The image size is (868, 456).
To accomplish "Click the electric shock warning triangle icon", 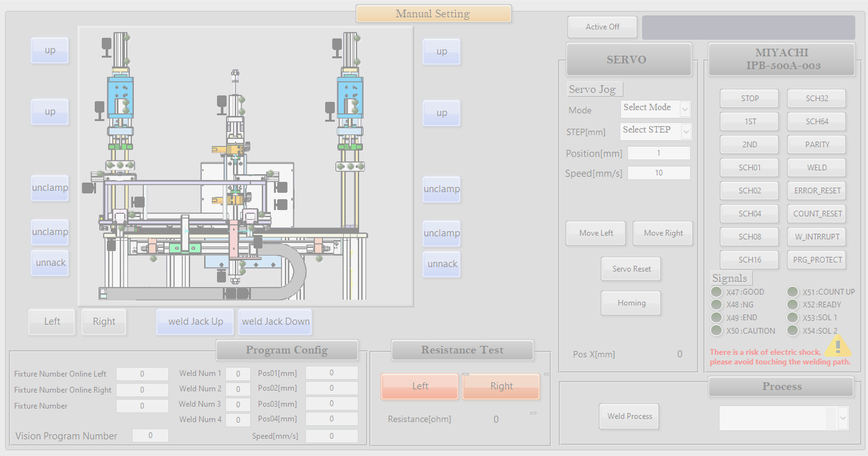I will pos(836,346).
